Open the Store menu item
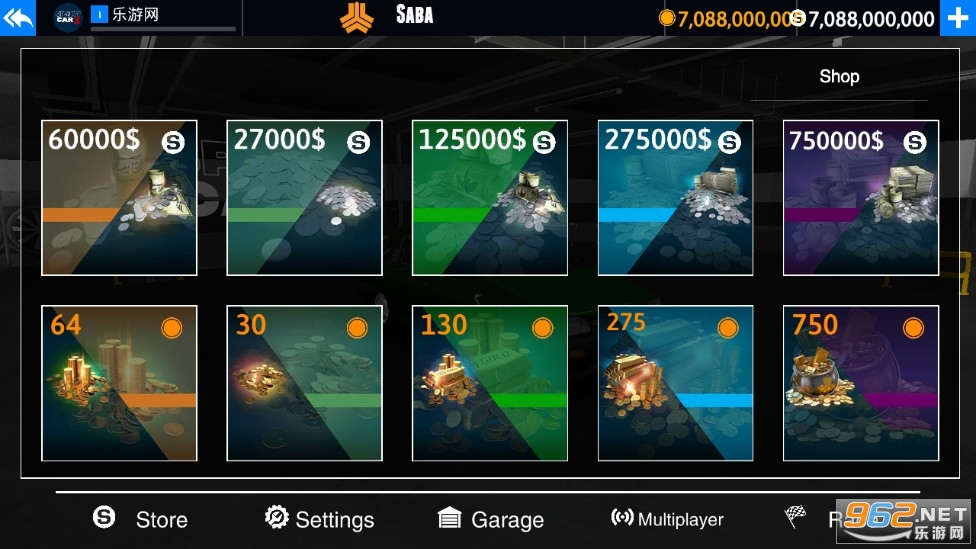The height and width of the screenshot is (549, 976). coord(161,520)
